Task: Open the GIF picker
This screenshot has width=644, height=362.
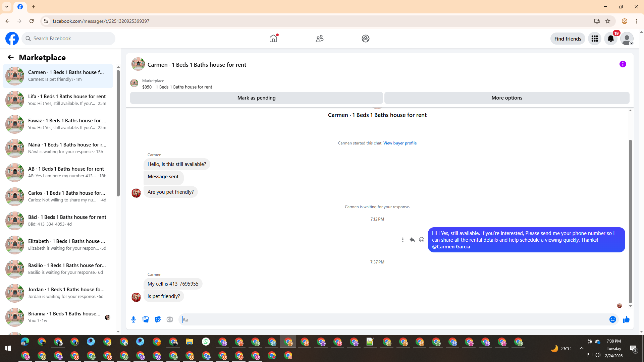Action: (x=170, y=319)
